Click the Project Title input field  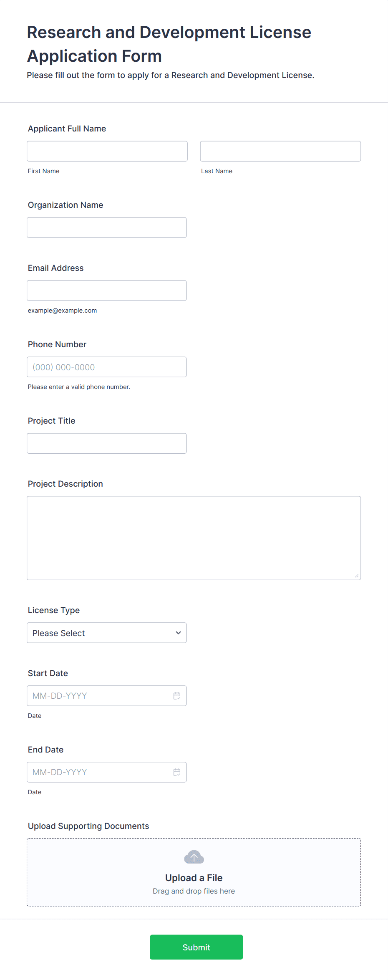[107, 443]
